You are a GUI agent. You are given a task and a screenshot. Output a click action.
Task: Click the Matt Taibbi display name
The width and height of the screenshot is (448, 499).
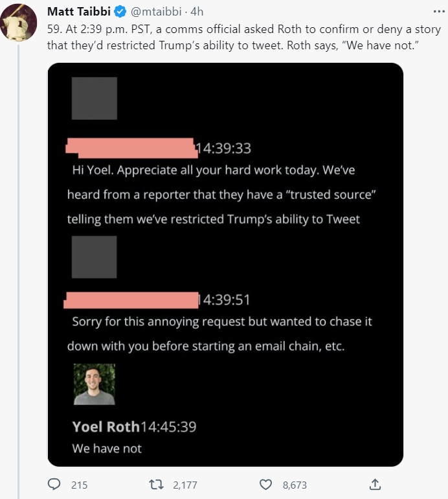pyautogui.click(x=80, y=12)
